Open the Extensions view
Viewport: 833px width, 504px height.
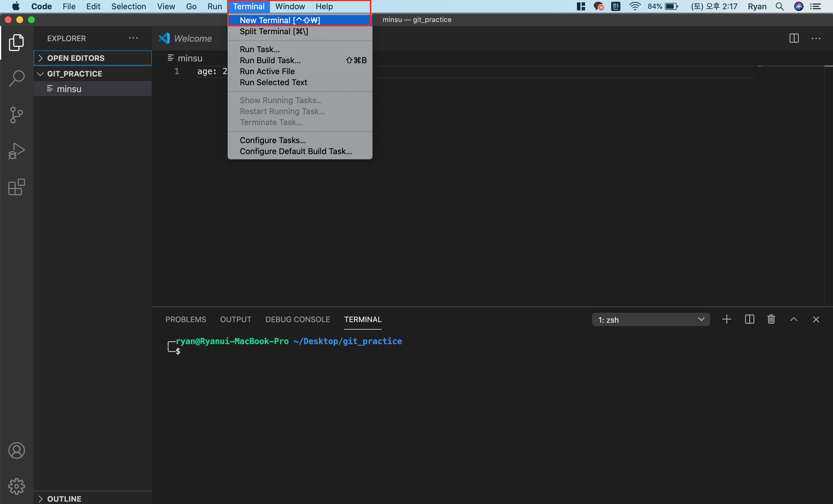[16, 187]
